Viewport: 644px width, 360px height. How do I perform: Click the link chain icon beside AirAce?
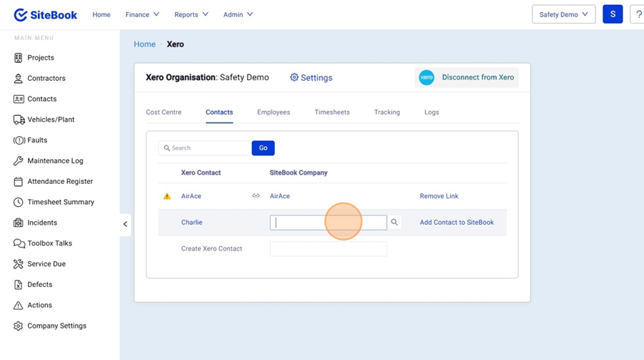tap(256, 196)
